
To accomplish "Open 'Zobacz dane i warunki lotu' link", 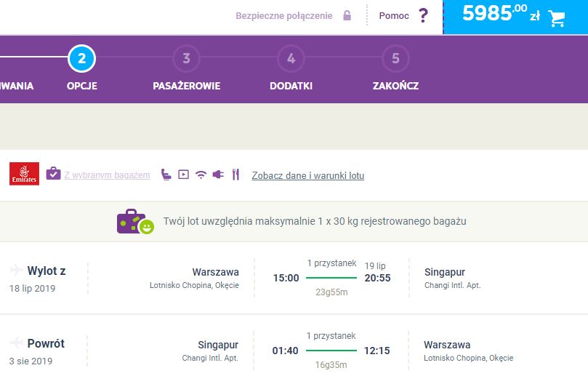I will coord(308,175).
